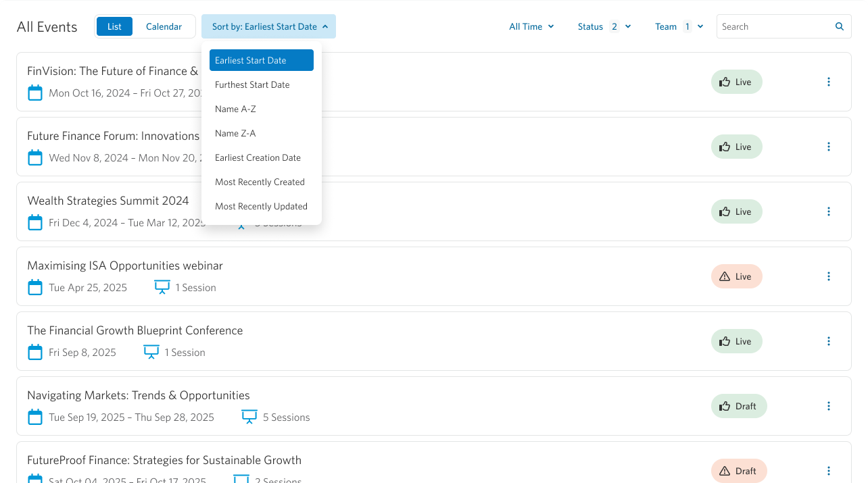Choose Name A-Z sort option

click(x=235, y=109)
